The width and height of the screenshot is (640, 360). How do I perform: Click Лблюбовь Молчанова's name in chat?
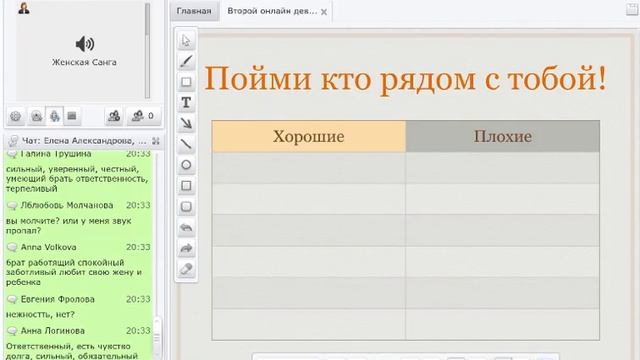coord(67,205)
